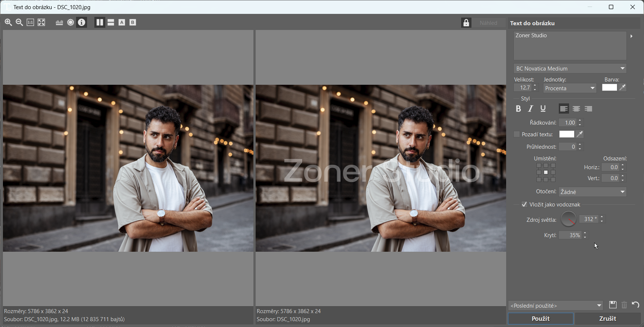644x327 pixels.
Task: Click the Zrušit button
Action: [x=607, y=319]
